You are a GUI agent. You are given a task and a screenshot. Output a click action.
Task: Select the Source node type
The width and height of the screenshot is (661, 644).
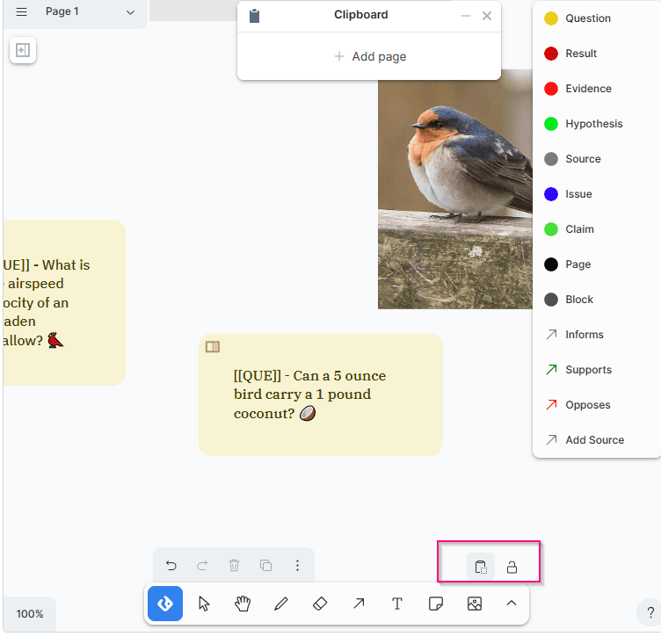coord(596,159)
